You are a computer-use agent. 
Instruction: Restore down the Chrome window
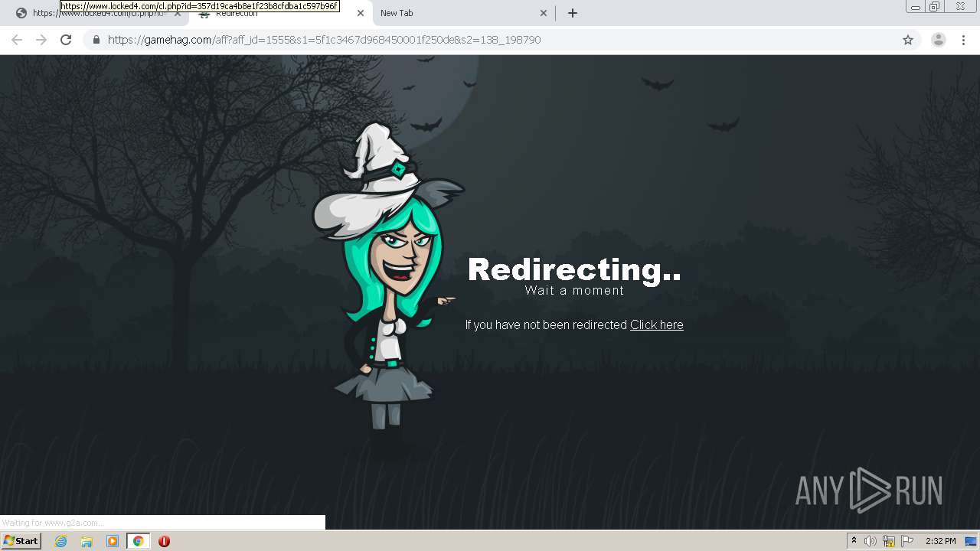tap(934, 7)
